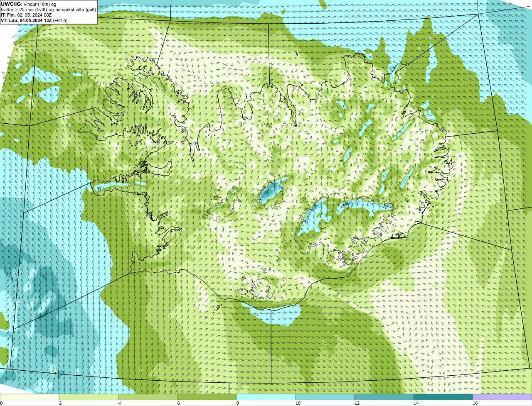Click the legend scale label "2"
532x406 pixels.
coord(60,403)
